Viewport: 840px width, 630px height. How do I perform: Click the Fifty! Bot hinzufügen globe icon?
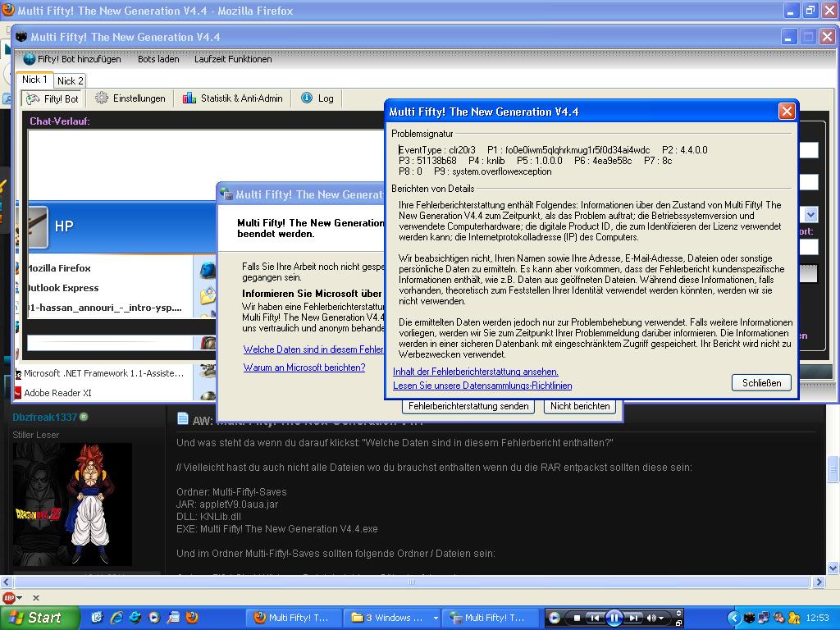(x=30, y=59)
